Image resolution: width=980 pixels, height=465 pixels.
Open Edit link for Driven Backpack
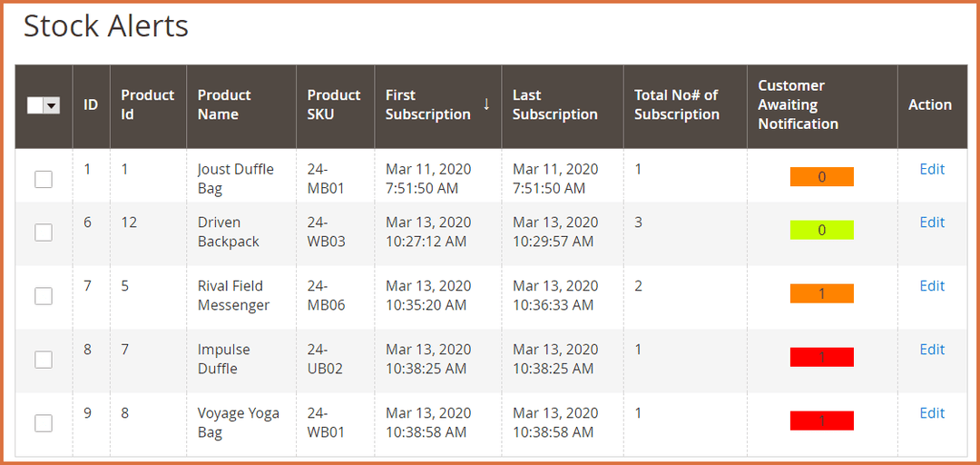click(932, 223)
